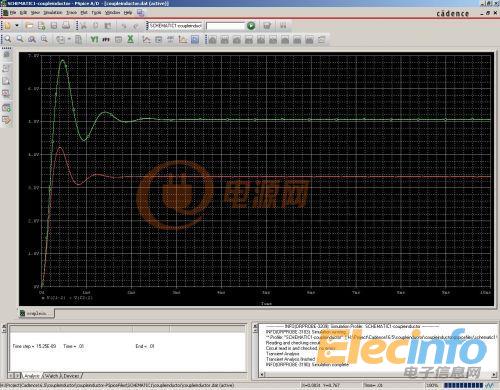This screenshot has width=500, height=390.
Task: Open dropdown arrow next to Add Trace icon
Action: [x=69, y=39]
